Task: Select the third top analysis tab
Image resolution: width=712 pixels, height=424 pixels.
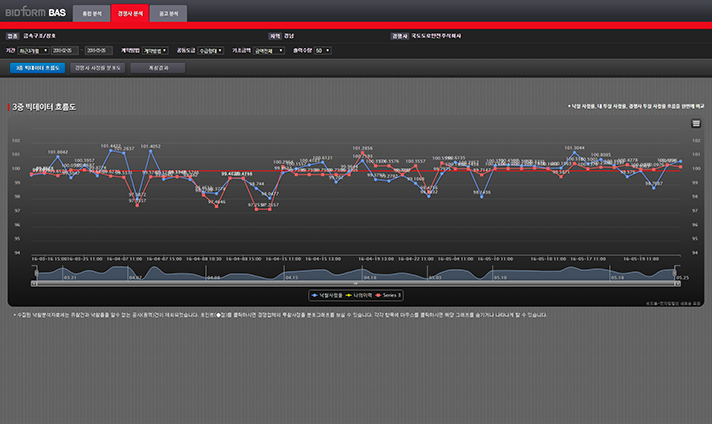Action: click(168, 14)
